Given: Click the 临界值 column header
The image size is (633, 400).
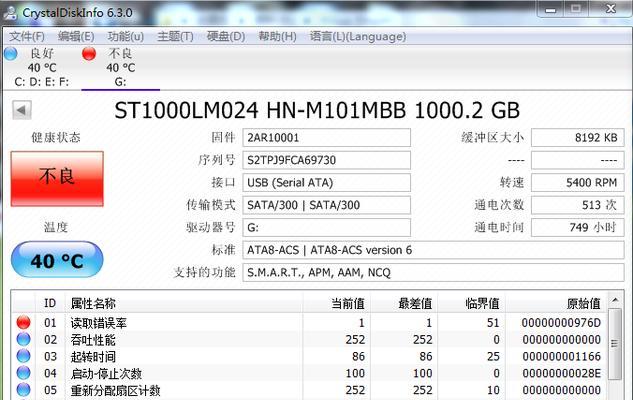Looking at the screenshot, I should [x=471, y=303].
